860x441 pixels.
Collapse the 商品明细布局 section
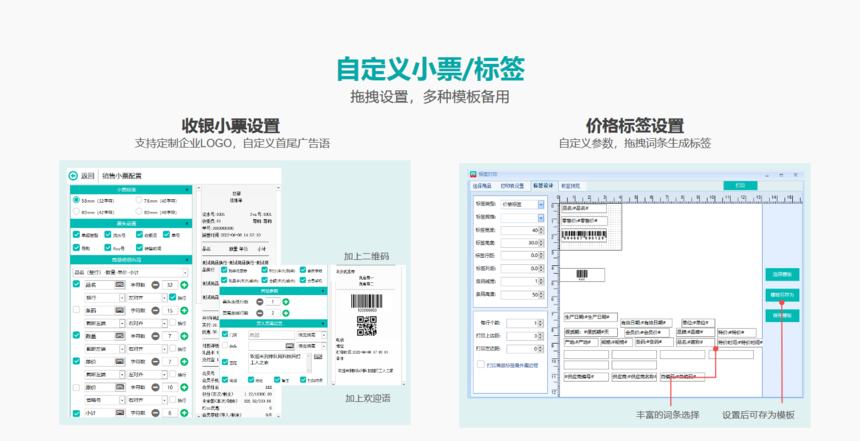point(188,259)
